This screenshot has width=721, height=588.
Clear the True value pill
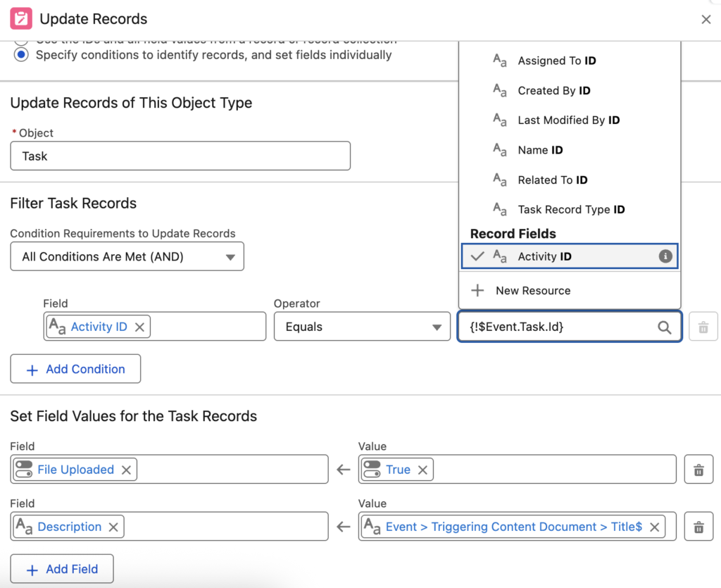point(422,470)
